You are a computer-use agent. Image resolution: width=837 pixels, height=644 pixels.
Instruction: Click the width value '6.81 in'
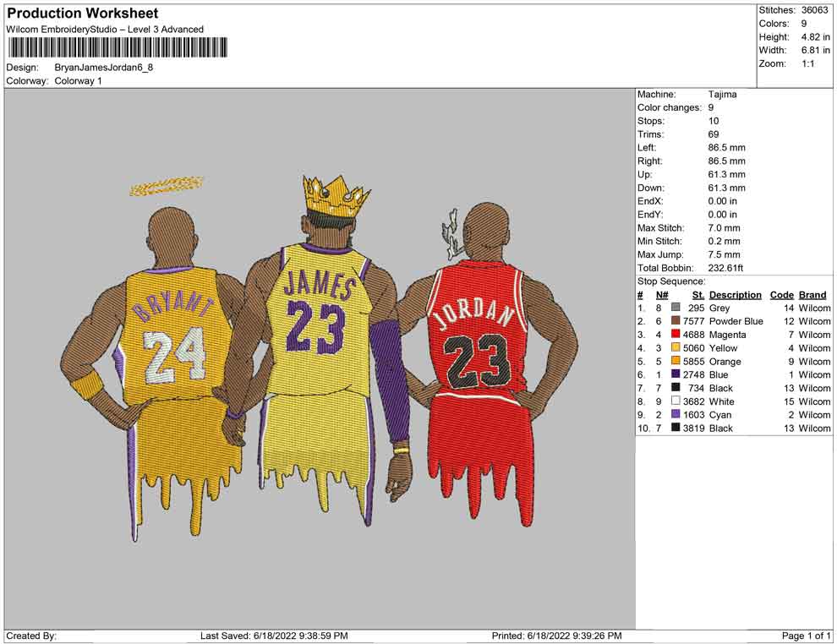(815, 50)
